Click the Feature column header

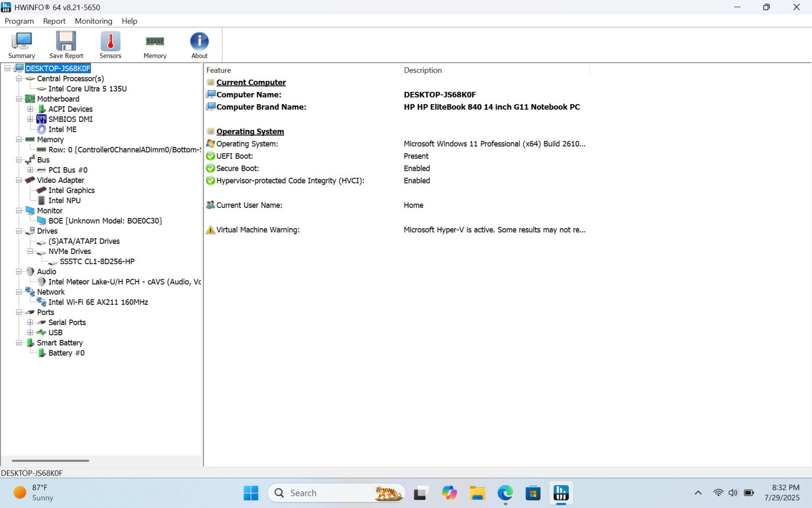tap(302, 70)
